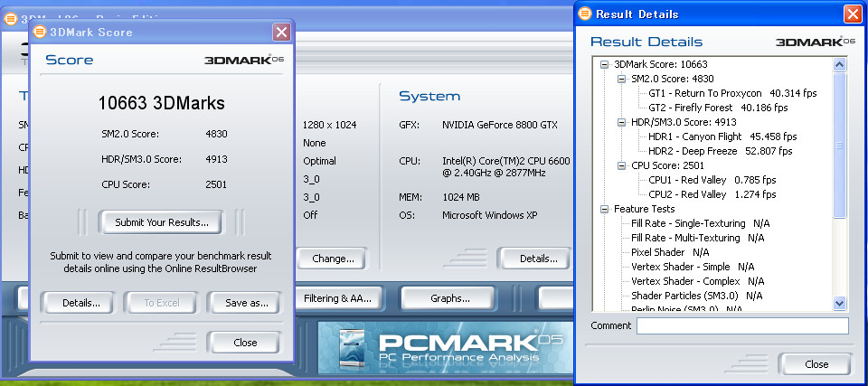Select CPU2 - Red Valley row
868x386 pixels.
tap(712, 194)
